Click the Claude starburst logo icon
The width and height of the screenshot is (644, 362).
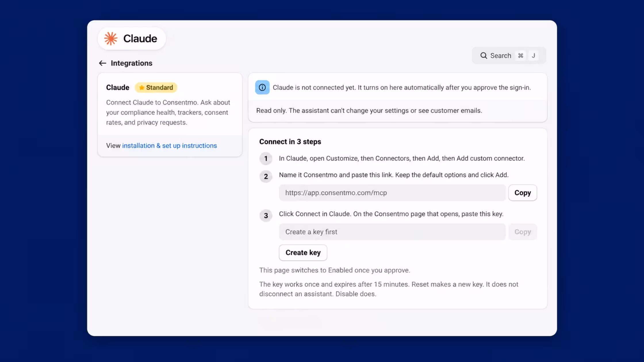(x=111, y=38)
